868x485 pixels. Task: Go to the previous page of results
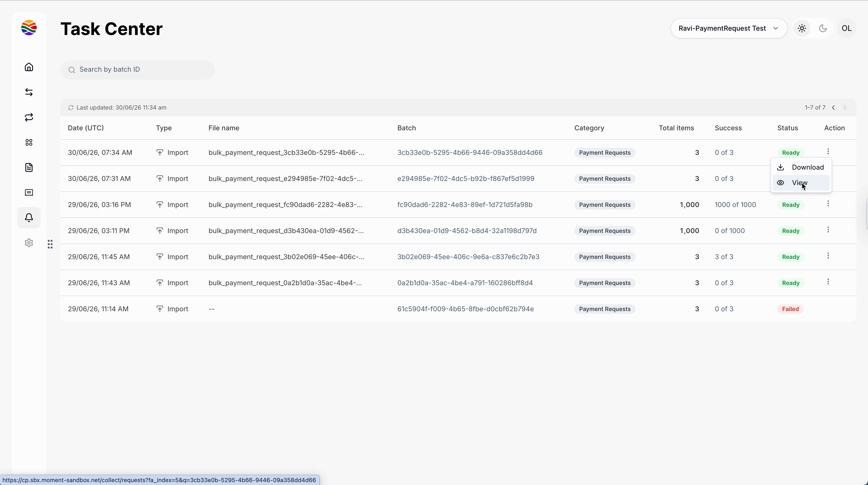pyautogui.click(x=833, y=108)
